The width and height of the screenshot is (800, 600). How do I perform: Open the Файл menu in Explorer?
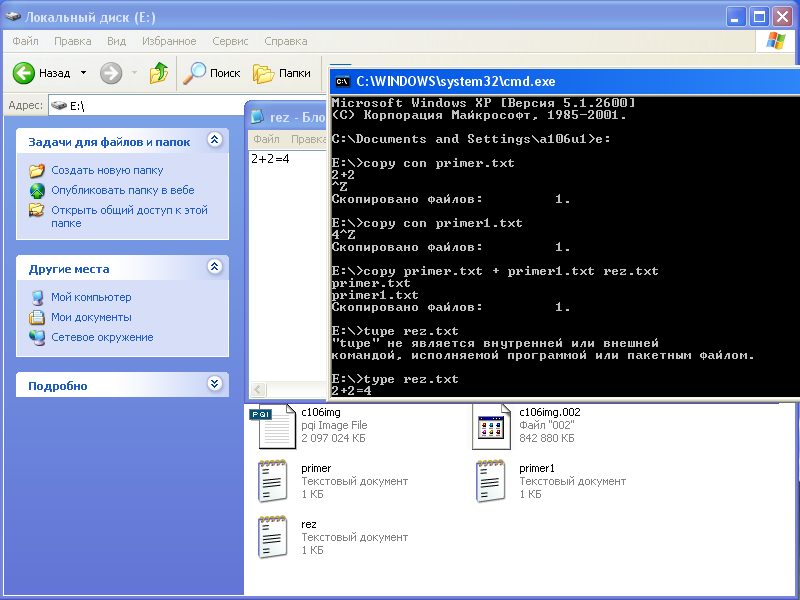[26, 41]
